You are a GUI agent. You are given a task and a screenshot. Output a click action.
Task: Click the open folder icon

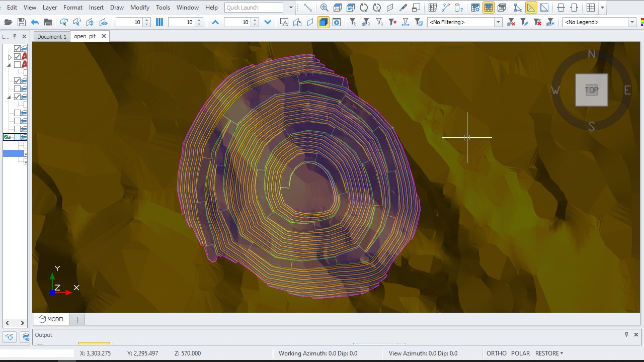[x=8, y=22]
